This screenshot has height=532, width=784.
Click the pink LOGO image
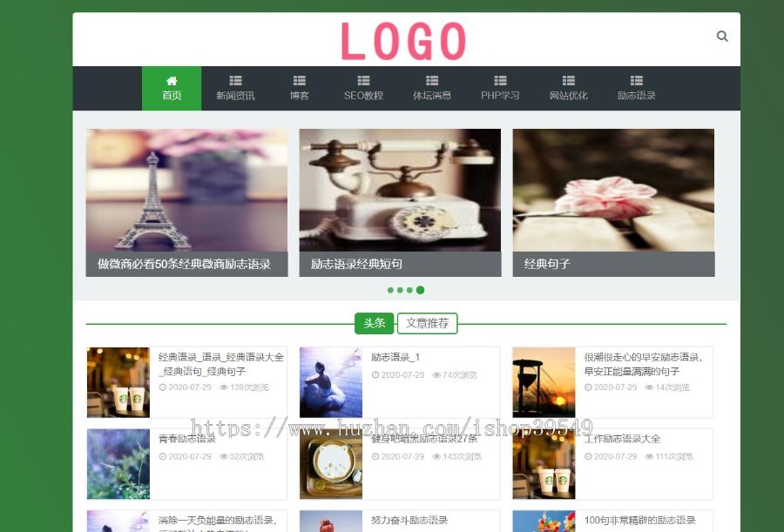tap(403, 41)
